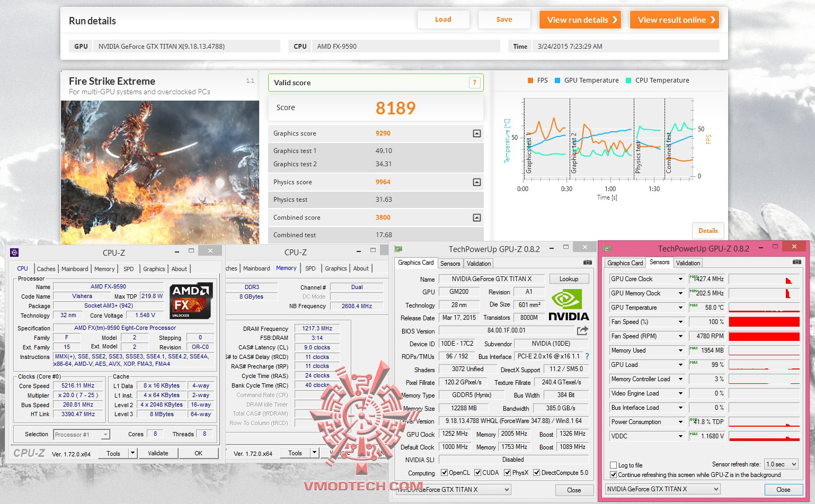
Task: Toggle the PhysX checkbox
Action: (x=508, y=473)
